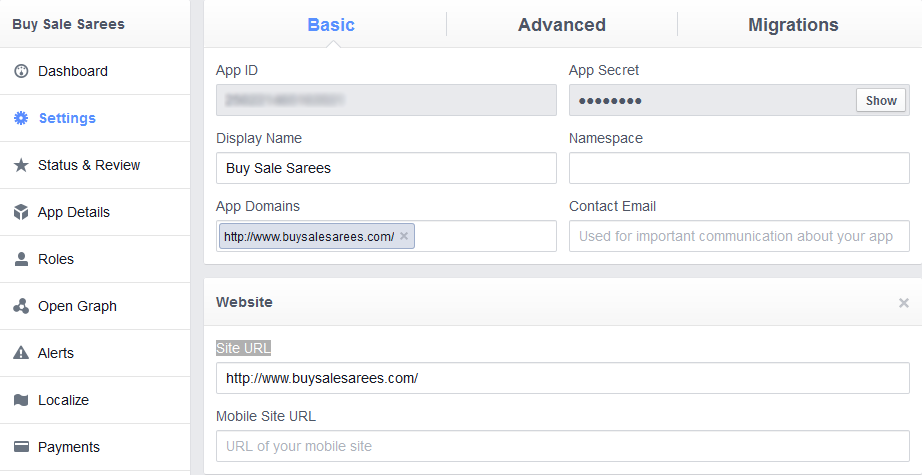Open the Localize page
922x475 pixels.
pyautogui.click(x=95, y=400)
